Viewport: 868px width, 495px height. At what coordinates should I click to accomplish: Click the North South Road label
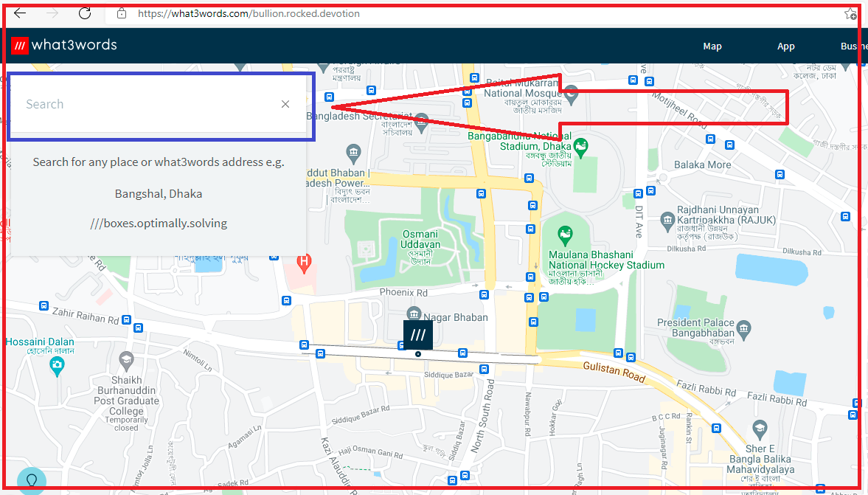tap(482, 416)
